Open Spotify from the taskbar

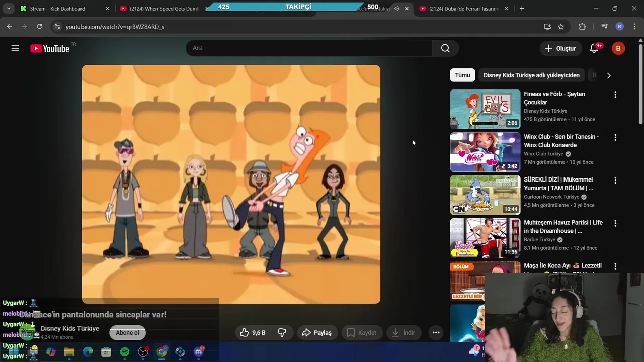125,352
